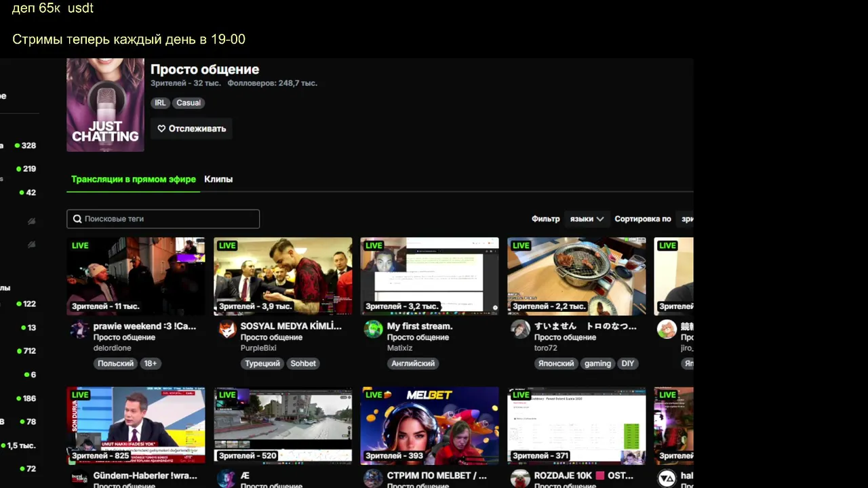868x488 pixels.
Task: Select the Турецкий language tag
Action: click(262, 364)
